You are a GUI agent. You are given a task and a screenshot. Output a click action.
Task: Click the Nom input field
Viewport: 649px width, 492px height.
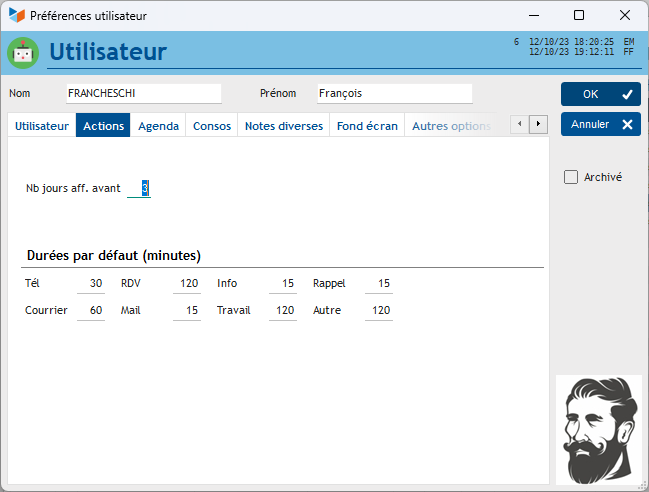coord(143,93)
